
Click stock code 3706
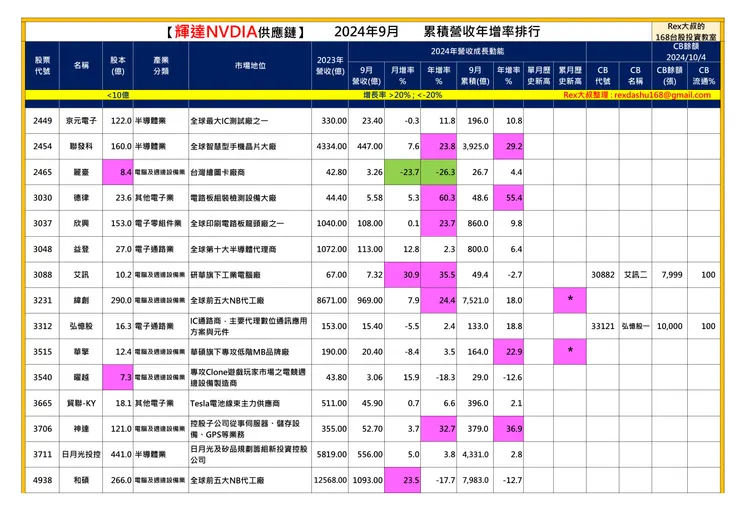42,429
